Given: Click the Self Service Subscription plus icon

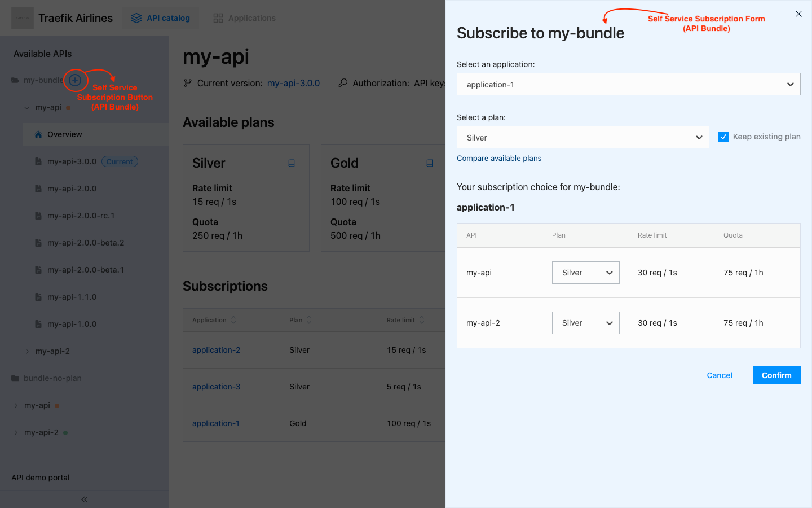Looking at the screenshot, I should coord(75,80).
